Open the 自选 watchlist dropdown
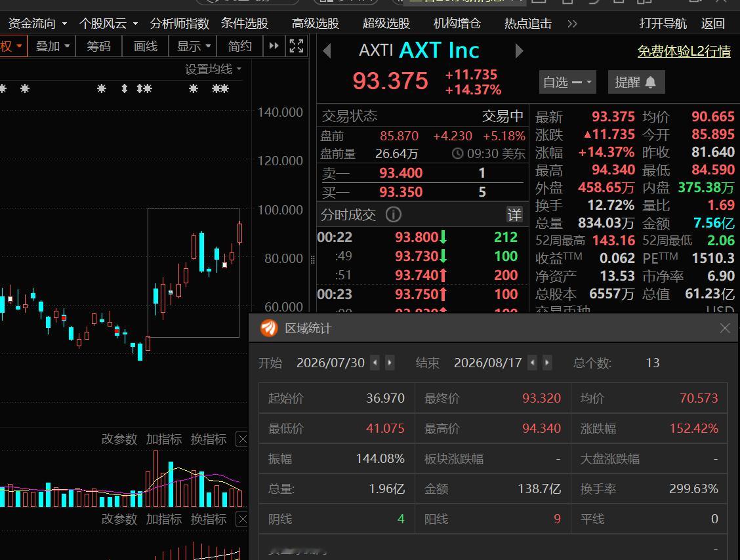The height and width of the screenshot is (560, 740). tap(567, 82)
